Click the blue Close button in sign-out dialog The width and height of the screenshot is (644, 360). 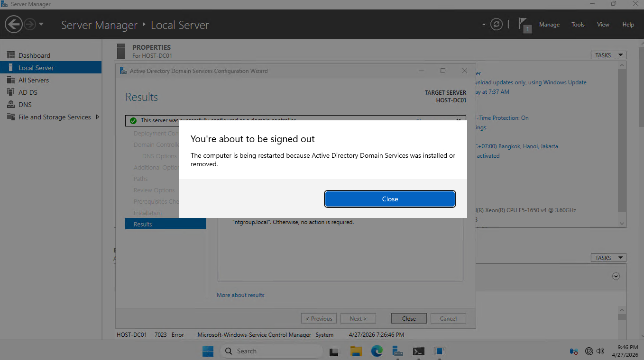coord(390,199)
